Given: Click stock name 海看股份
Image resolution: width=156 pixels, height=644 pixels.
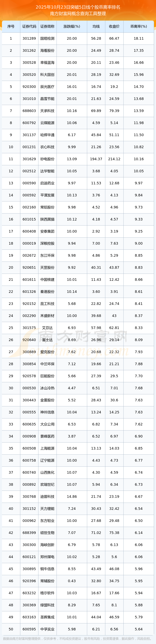Looking at the screenshot, I should tap(47, 51).
